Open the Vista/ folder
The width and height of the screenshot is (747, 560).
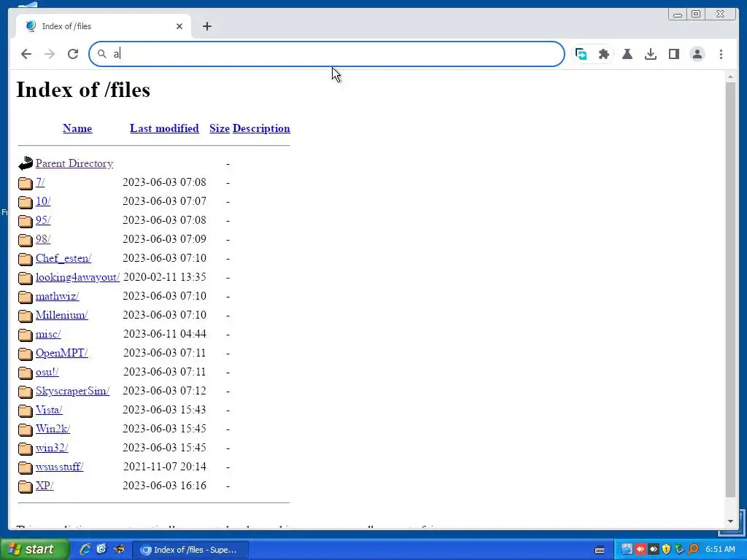tap(49, 410)
